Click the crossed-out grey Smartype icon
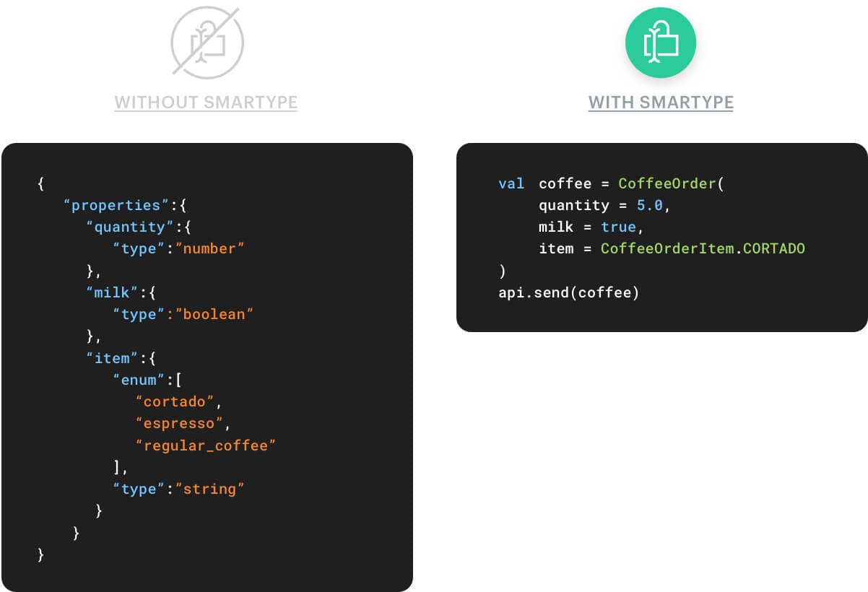 (x=207, y=43)
